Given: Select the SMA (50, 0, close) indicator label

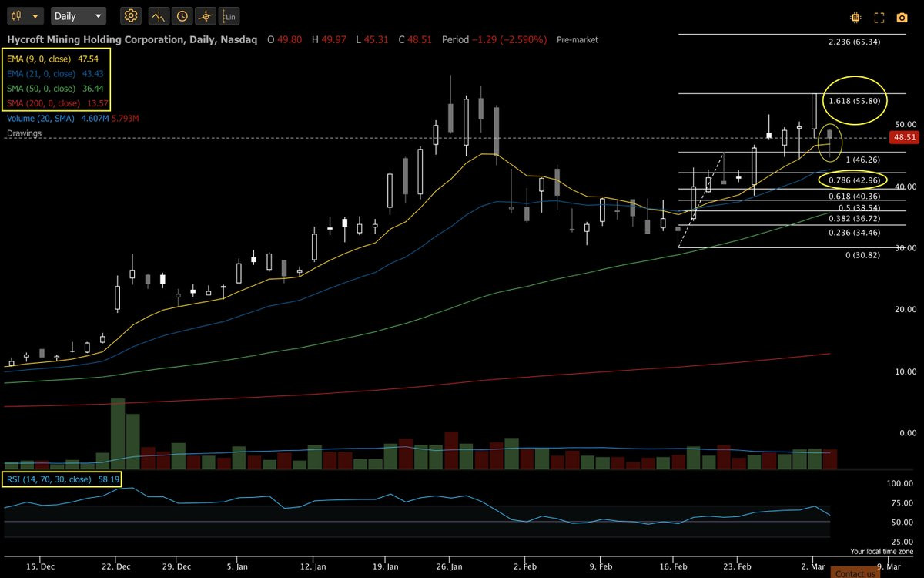Looking at the screenshot, I should pos(42,89).
